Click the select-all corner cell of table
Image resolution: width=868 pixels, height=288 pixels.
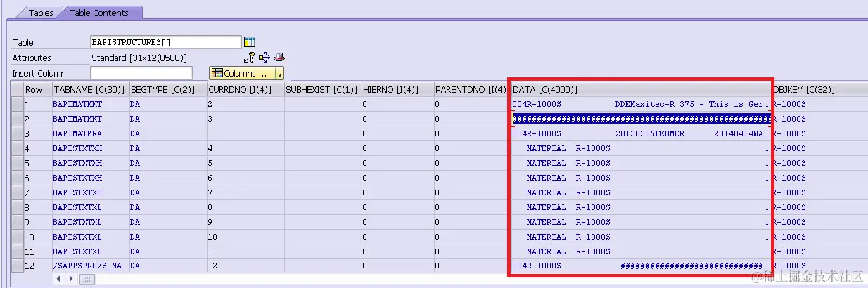click(x=16, y=89)
